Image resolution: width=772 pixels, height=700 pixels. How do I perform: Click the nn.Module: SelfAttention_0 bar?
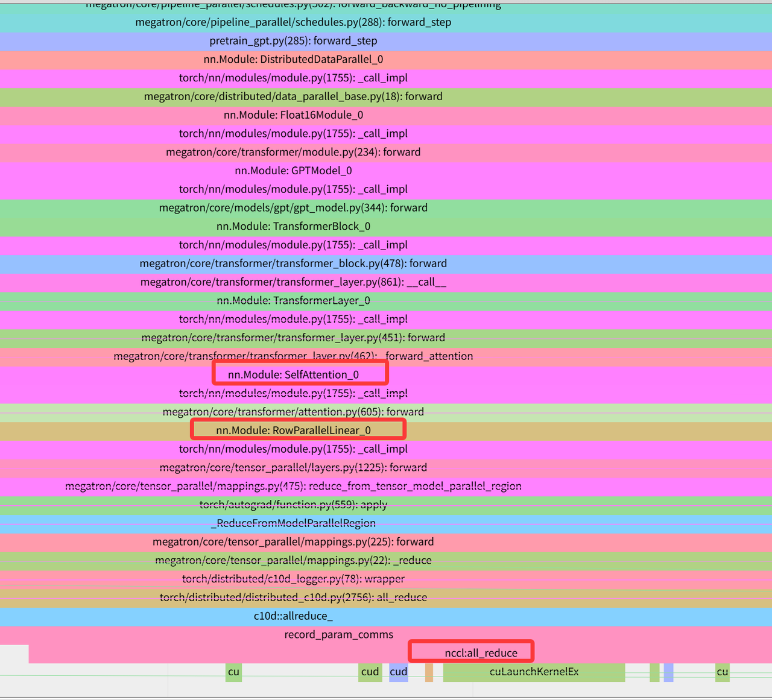point(293,374)
